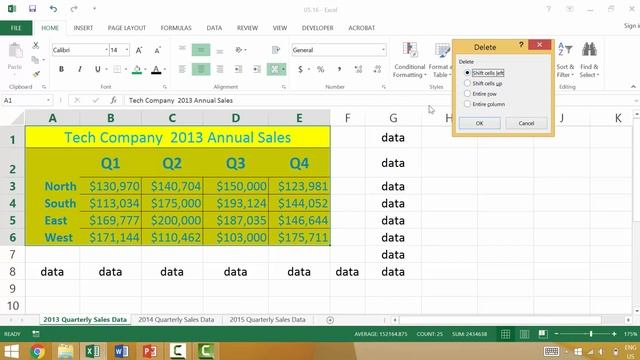The image size is (640, 360).
Task: Switch to the DATA ribbon tab
Action: pyautogui.click(x=214, y=28)
